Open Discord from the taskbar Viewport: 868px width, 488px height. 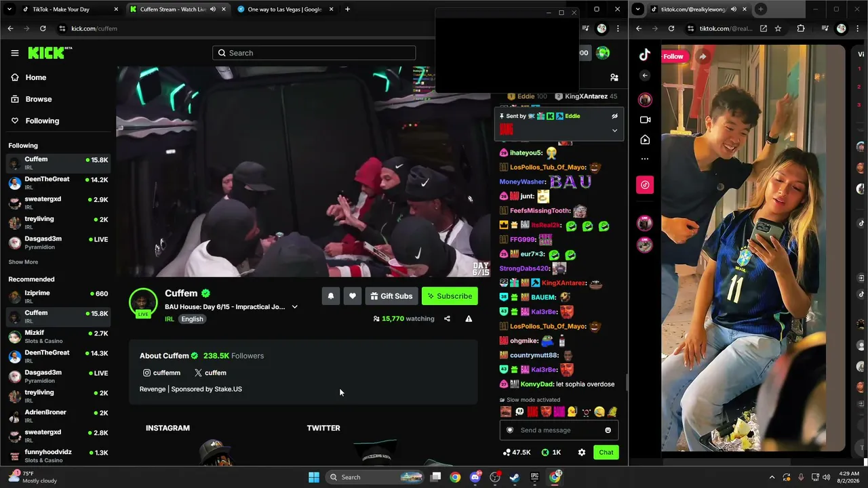[x=475, y=477]
